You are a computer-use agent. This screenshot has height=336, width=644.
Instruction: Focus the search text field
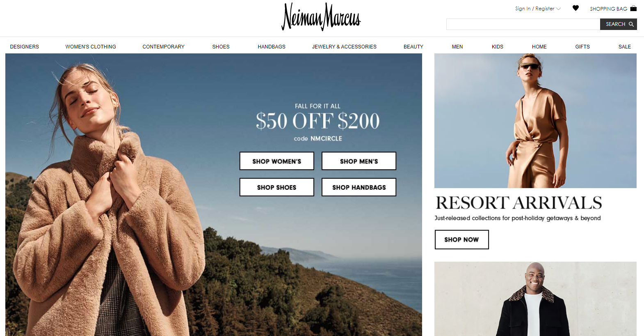tap(523, 24)
